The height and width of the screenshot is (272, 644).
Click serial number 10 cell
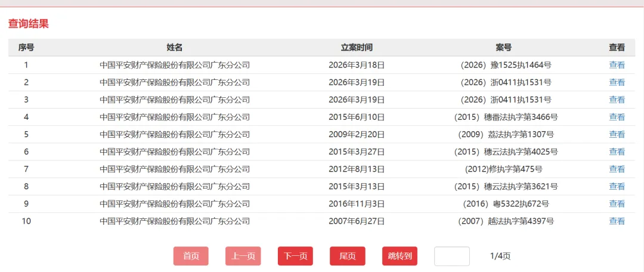click(x=26, y=221)
